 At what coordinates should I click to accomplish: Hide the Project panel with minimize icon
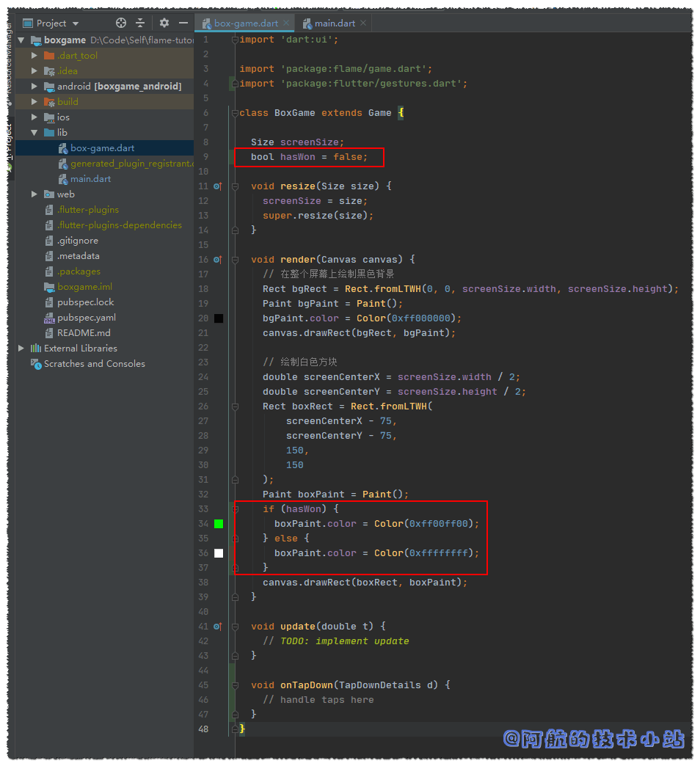pyautogui.click(x=182, y=23)
